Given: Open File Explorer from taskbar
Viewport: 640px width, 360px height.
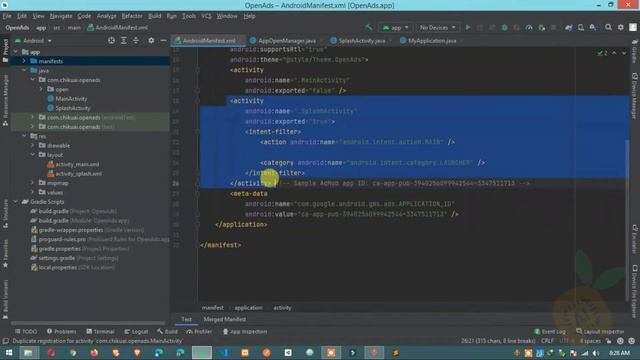Looking at the screenshot, I should (28, 353).
